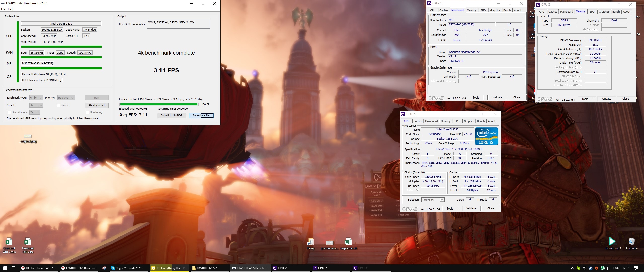Expand the Tools arrow in CPU-Z CPU window

[459, 208]
